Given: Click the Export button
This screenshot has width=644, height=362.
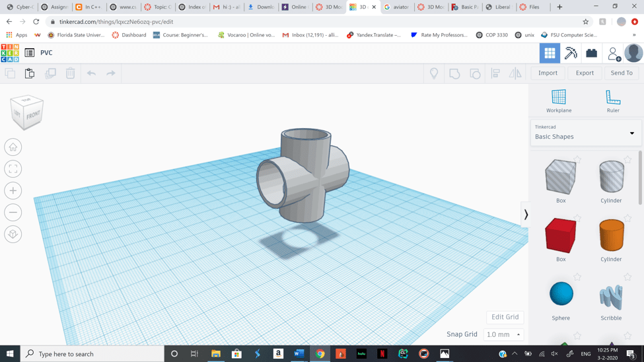Looking at the screenshot, I should point(585,73).
